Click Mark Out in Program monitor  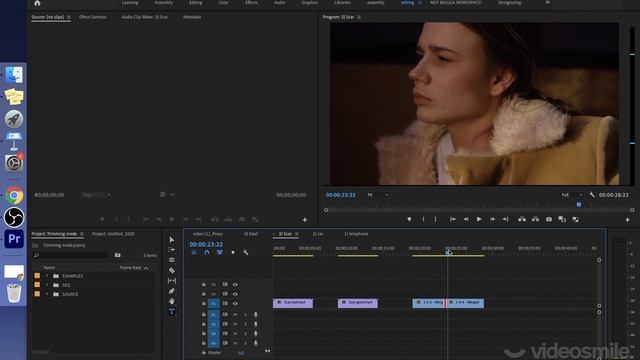click(x=436, y=219)
